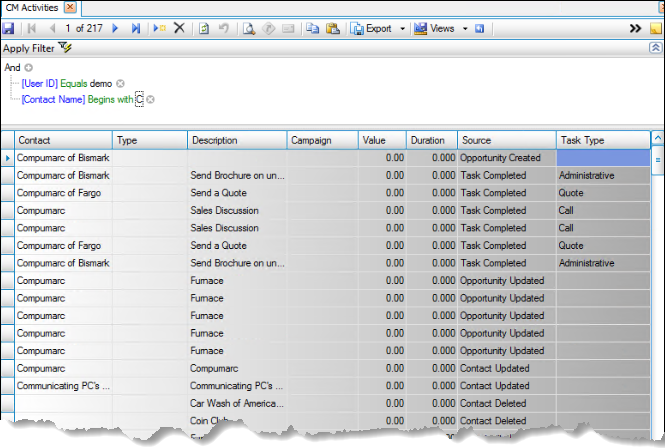Click the paste clipboard icon
Image resolution: width=665 pixels, height=448 pixels.
(x=333, y=28)
